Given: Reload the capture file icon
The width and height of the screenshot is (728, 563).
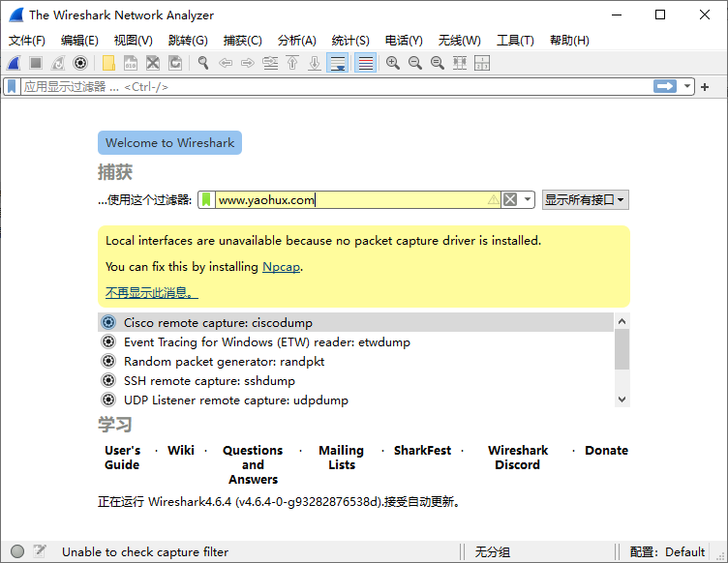Looking at the screenshot, I should [x=175, y=63].
